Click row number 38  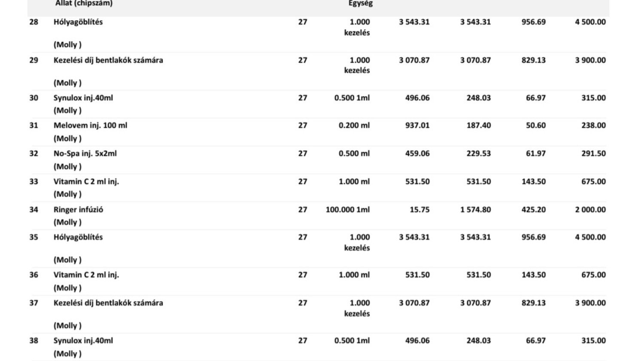point(33,341)
